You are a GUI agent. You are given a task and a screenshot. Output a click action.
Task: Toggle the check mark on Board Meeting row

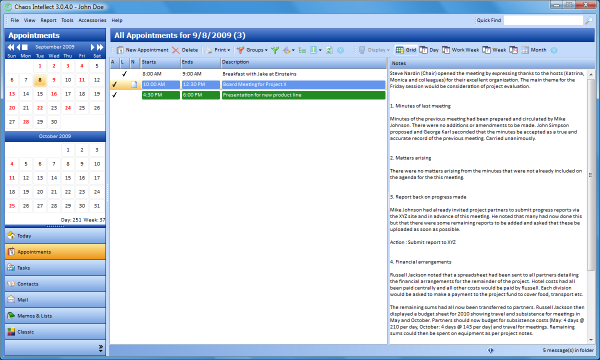[x=114, y=85]
